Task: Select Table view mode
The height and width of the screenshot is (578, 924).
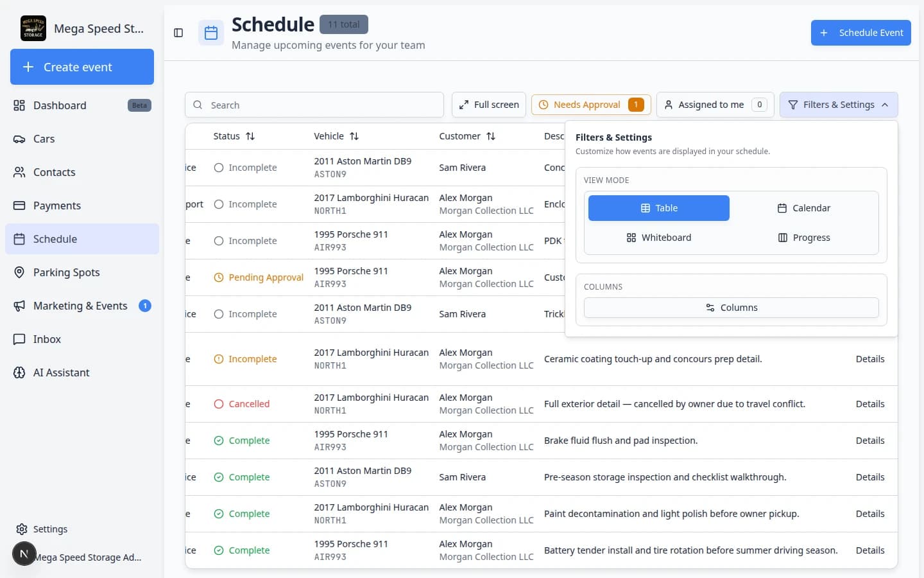Action: click(659, 208)
